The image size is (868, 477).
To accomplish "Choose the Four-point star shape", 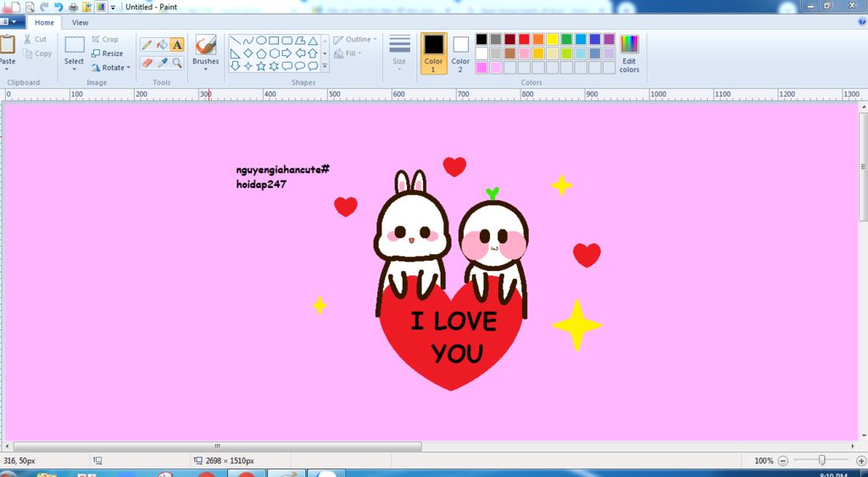I will point(248,66).
